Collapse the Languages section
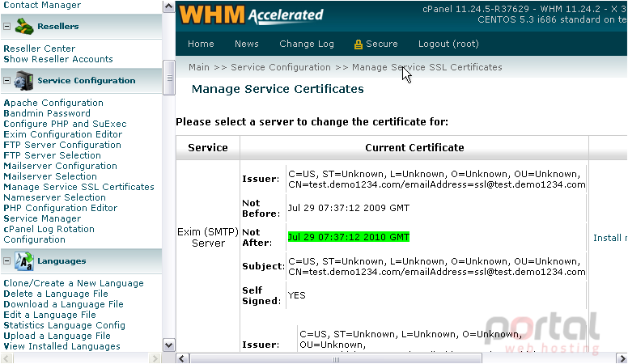The image size is (628, 364). tap(6, 261)
